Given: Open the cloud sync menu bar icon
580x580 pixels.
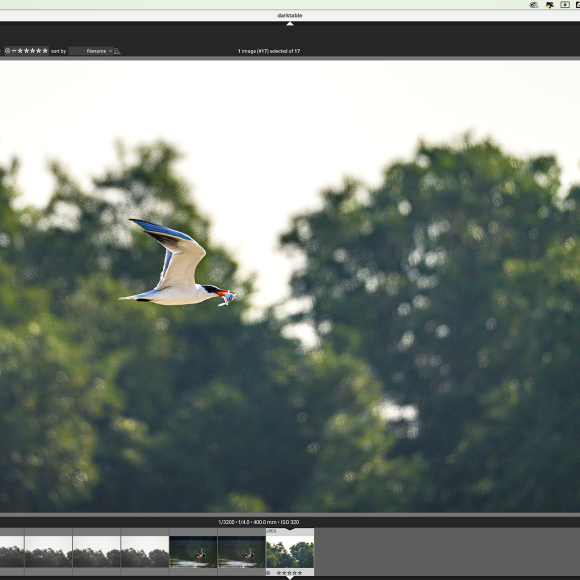Looking at the screenshot, I should [533, 5].
